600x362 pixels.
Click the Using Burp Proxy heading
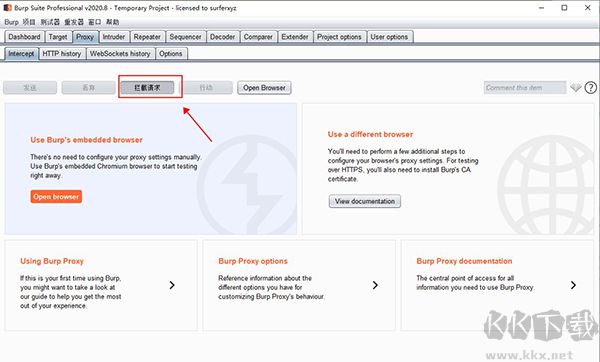(x=52, y=261)
